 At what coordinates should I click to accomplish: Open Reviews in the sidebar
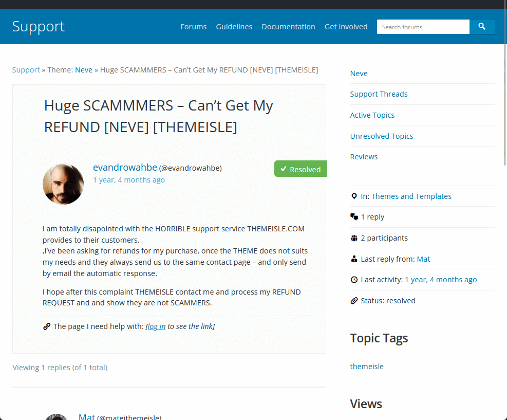point(364,157)
